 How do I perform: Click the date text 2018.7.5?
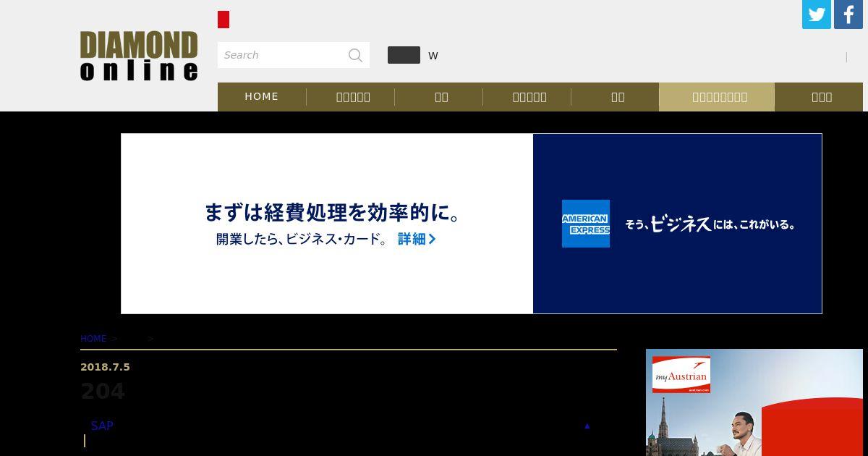coord(105,367)
